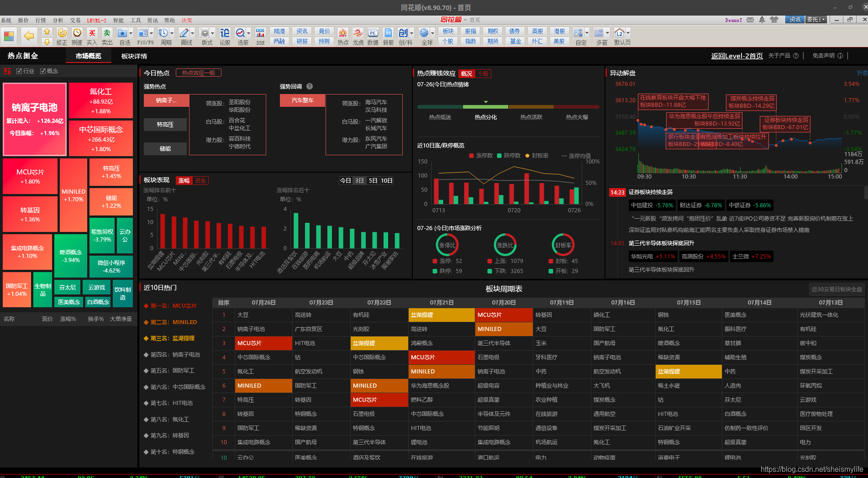Click the 热点 hot flame icon
The image size is (868, 478).
click(x=342, y=32)
